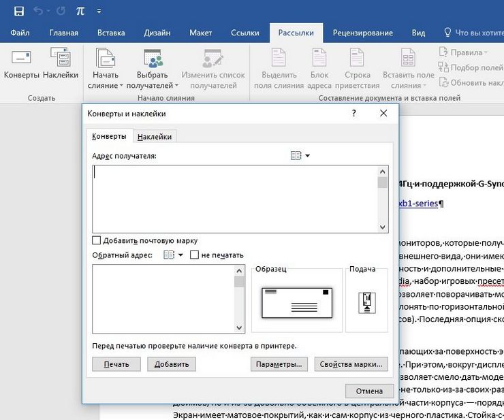The height and width of the screenshot is (420, 504).
Task: Click return address scrollbar up arrow
Action: (x=239, y=271)
